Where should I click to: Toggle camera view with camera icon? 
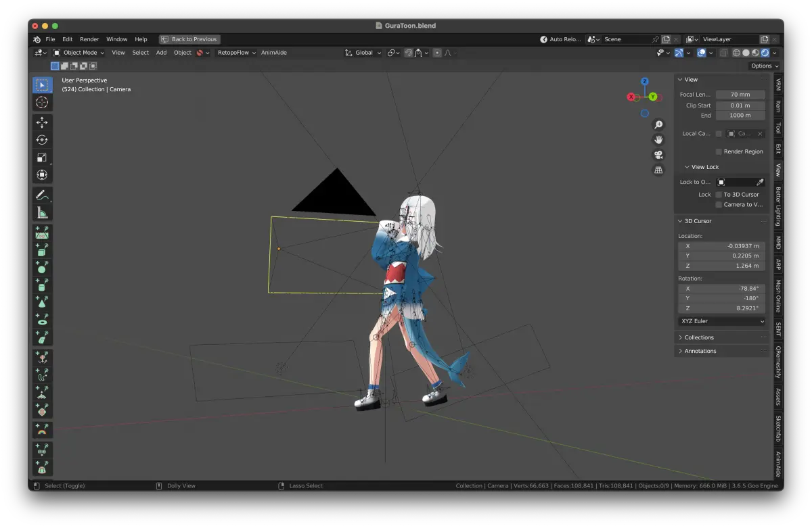(658, 155)
